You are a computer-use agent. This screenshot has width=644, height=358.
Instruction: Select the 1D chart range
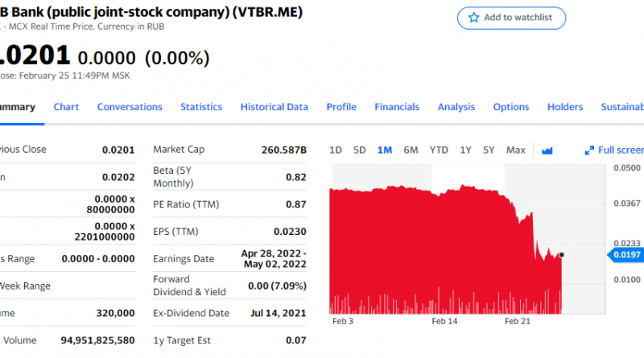336,150
